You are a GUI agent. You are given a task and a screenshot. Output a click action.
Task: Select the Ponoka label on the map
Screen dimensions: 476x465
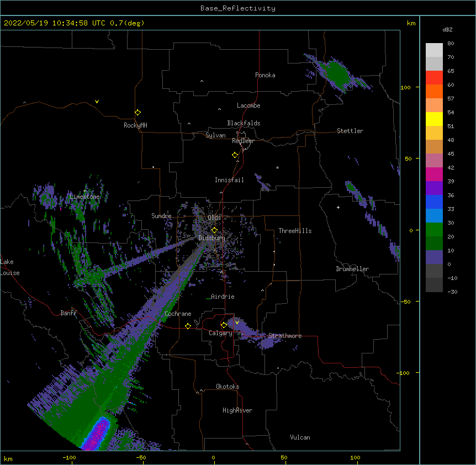coord(265,75)
